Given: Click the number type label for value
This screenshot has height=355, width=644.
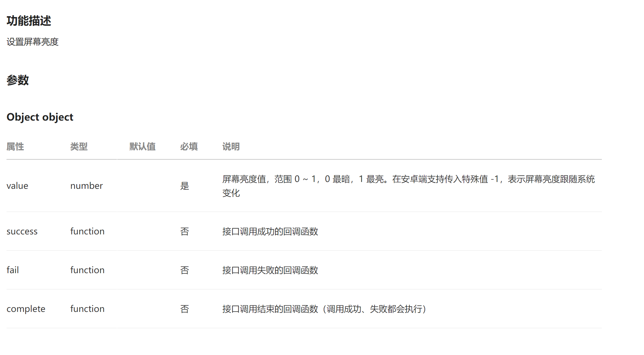Looking at the screenshot, I should 87,185.
